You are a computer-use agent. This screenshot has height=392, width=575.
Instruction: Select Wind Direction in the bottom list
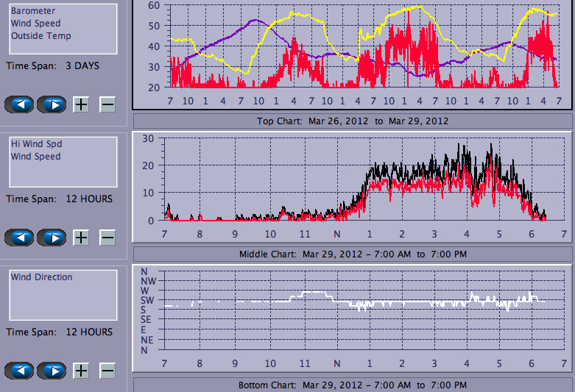[41, 277]
